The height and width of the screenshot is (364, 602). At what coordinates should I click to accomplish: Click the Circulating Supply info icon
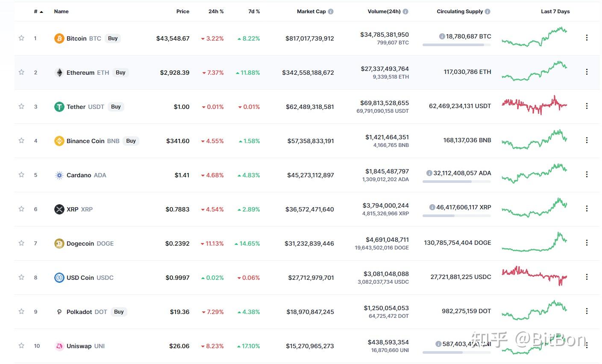487,12
